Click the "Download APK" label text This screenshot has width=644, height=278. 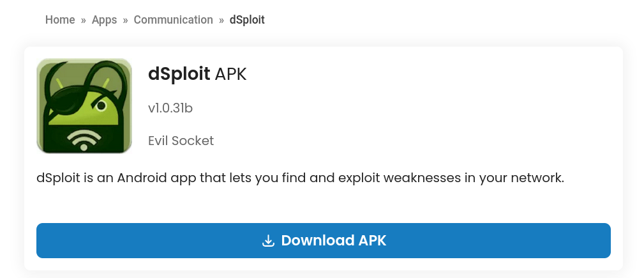click(x=334, y=240)
